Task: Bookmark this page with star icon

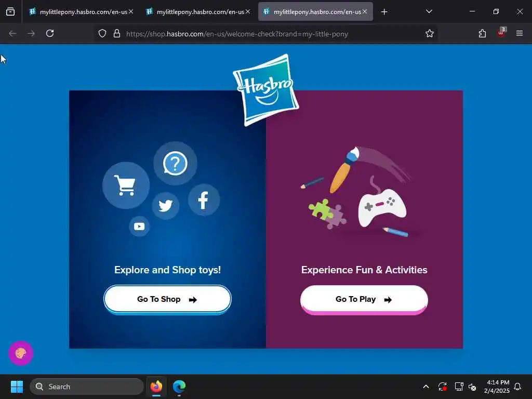Action: (x=430, y=33)
